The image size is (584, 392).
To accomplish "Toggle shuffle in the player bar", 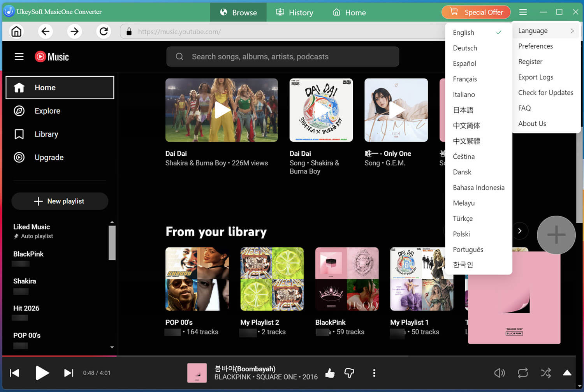I will pyautogui.click(x=546, y=373).
